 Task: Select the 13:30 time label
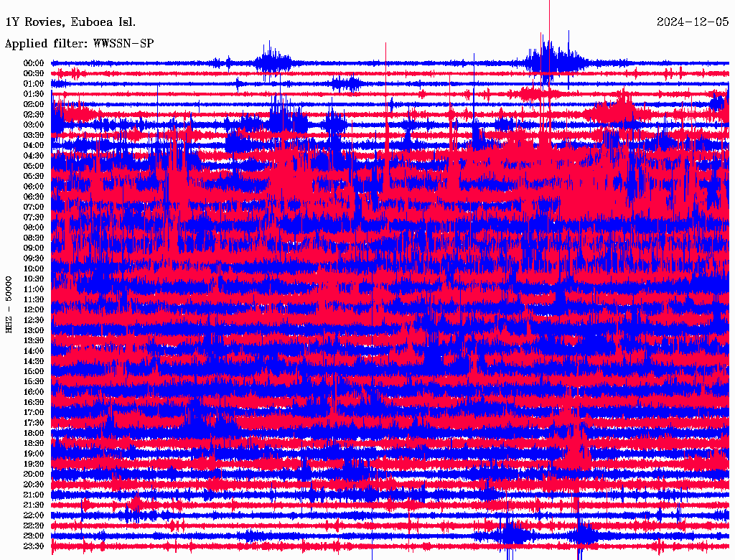tap(34, 340)
